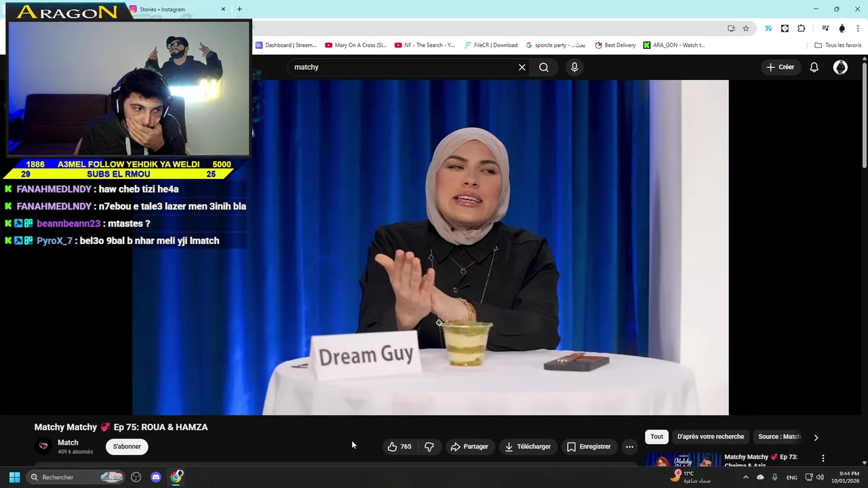Open Best Delivery bookmark
The width and height of the screenshot is (868, 488).
616,45
